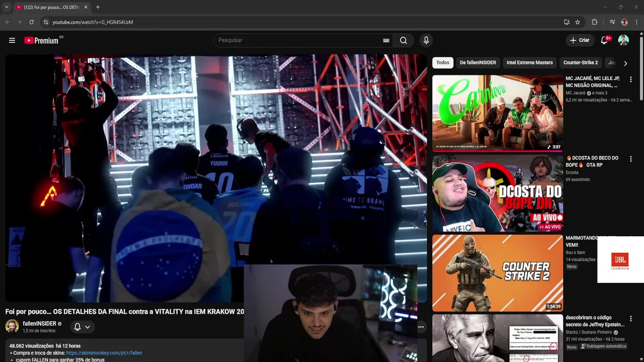The width and height of the screenshot is (644, 362).
Task: Click the Dcosta channel name
Action: 572,172
